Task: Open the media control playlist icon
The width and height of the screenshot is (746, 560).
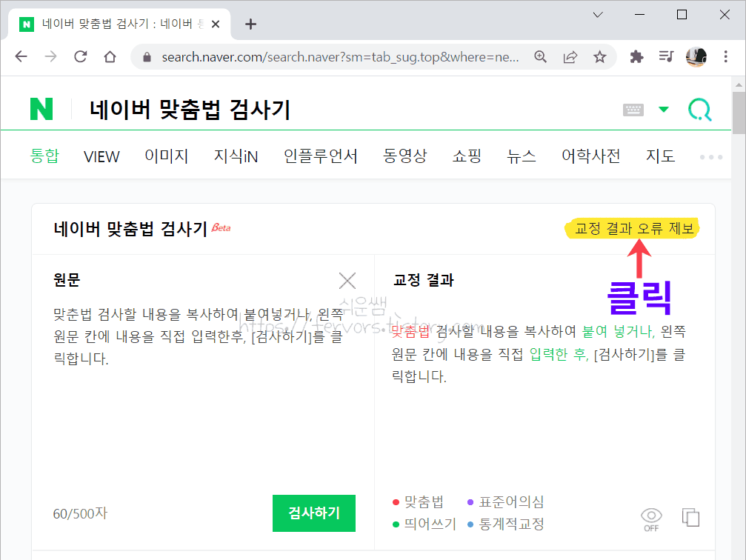Action: pyautogui.click(x=666, y=56)
